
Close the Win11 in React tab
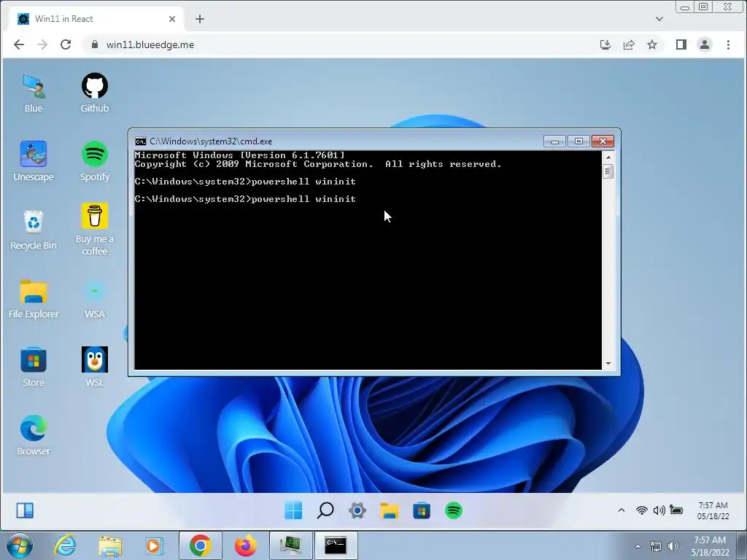coord(172,19)
